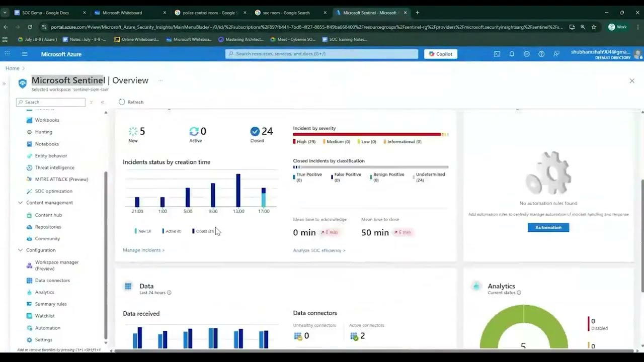Open the account profile for shubhamshah904

[x=606, y=54]
